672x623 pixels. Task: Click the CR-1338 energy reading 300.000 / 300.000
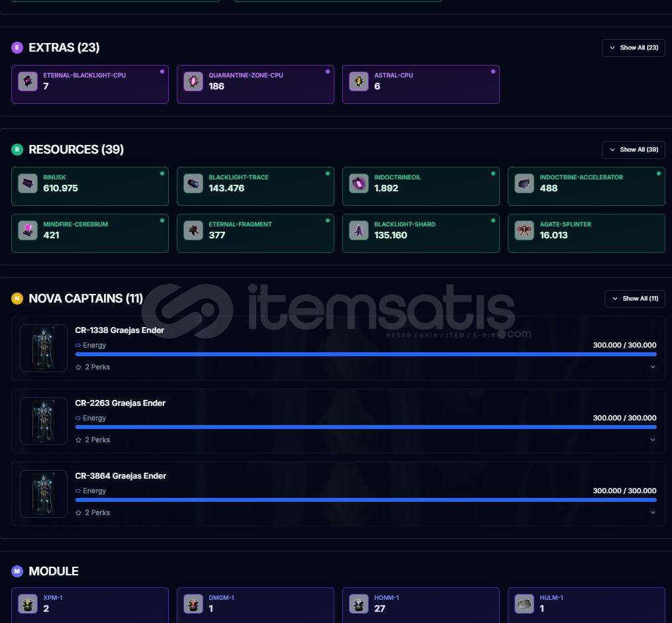tap(624, 345)
